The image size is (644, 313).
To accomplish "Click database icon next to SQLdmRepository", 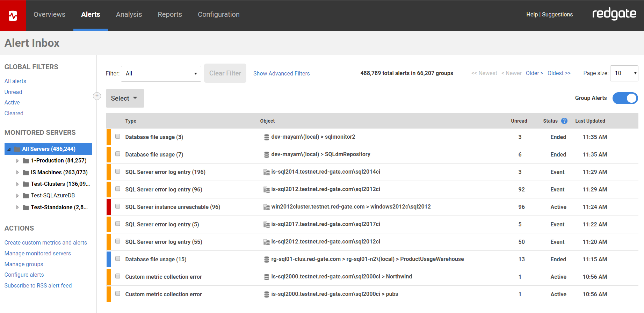I will (267, 155).
